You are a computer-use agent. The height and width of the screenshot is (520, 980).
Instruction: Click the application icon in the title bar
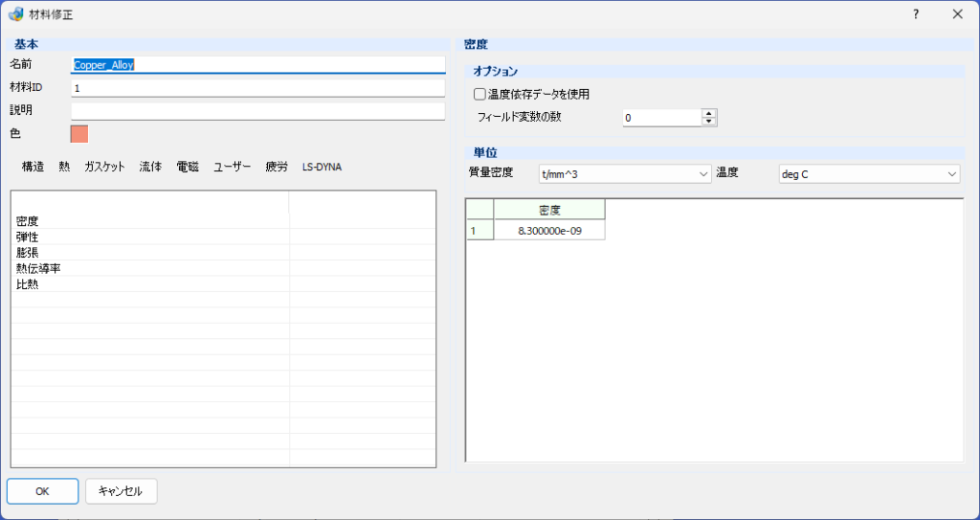[x=15, y=14]
